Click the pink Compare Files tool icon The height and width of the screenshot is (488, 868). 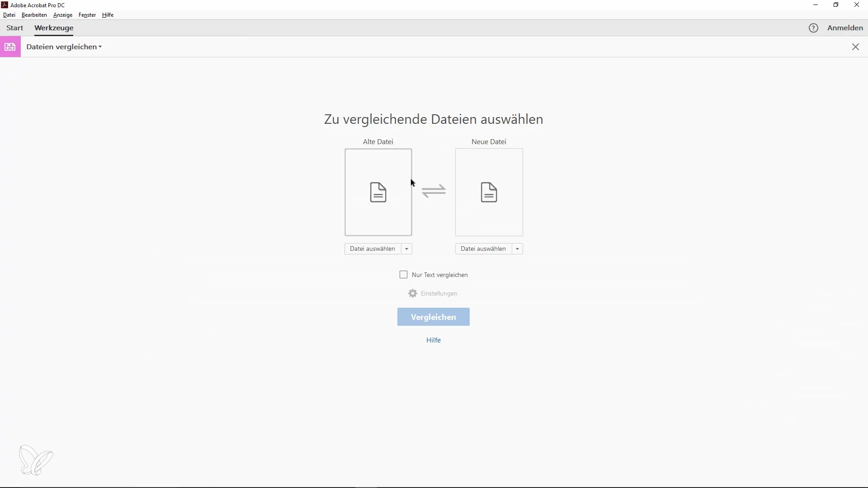[10, 47]
